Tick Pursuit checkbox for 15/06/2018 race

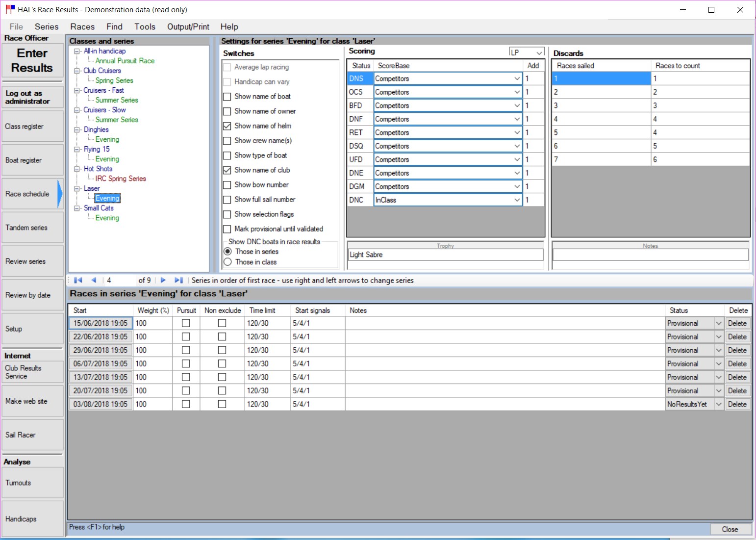point(186,323)
